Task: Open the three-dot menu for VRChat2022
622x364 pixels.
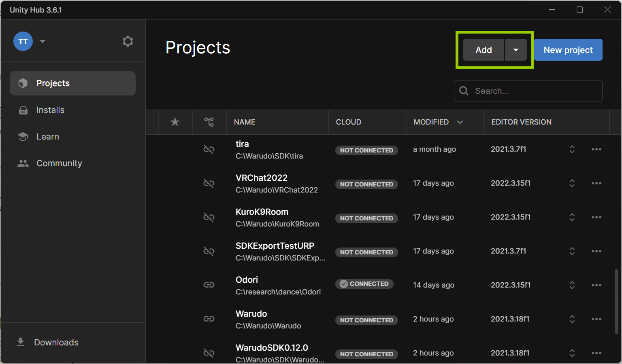Action: point(596,183)
